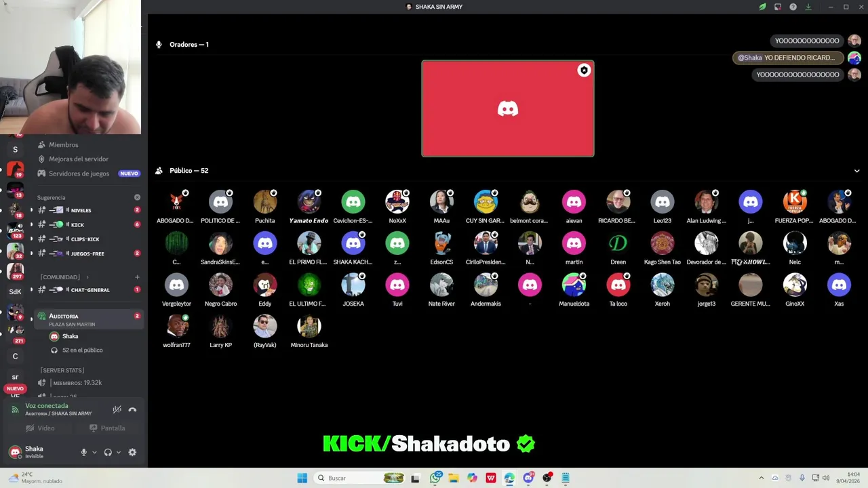Dismiss the Sugerencia section
Image resolution: width=868 pixels, height=488 pixels.
(137, 197)
